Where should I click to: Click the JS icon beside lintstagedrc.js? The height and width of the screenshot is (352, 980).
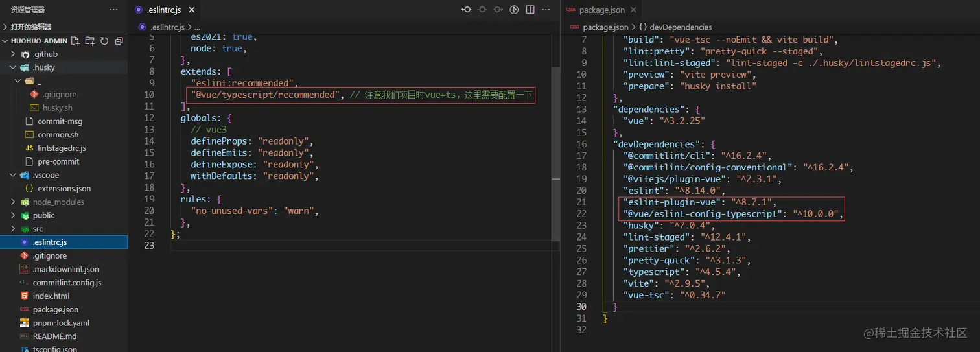point(29,148)
